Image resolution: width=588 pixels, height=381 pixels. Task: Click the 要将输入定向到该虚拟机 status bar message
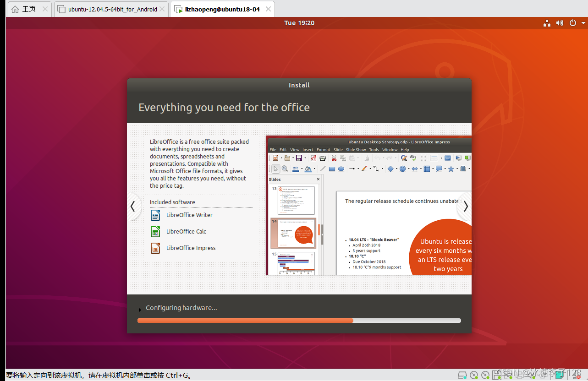(x=99, y=375)
